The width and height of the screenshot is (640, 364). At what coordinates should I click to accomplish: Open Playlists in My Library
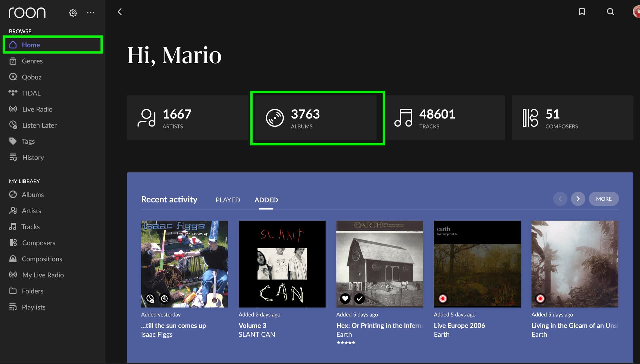pyautogui.click(x=33, y=307)
